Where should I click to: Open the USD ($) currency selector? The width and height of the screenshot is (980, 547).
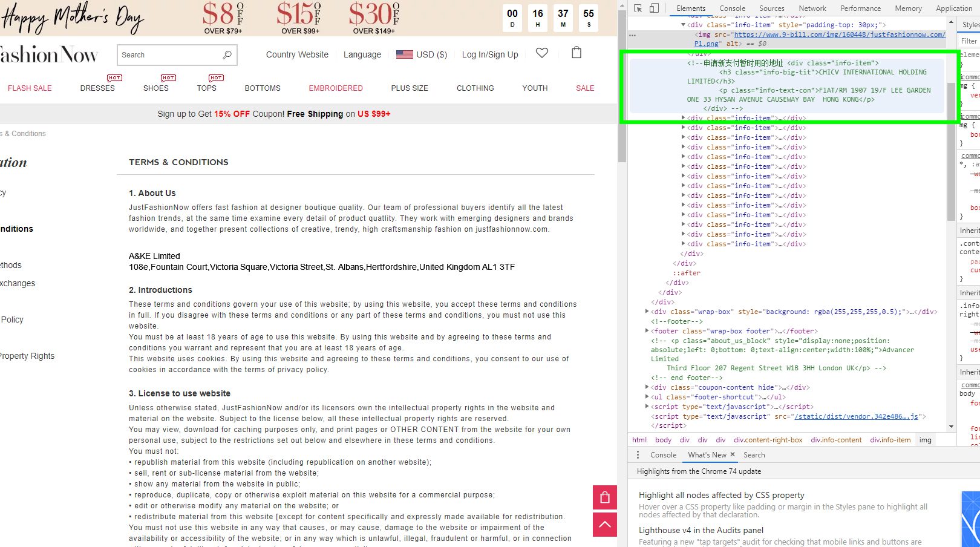click(431, 54)
